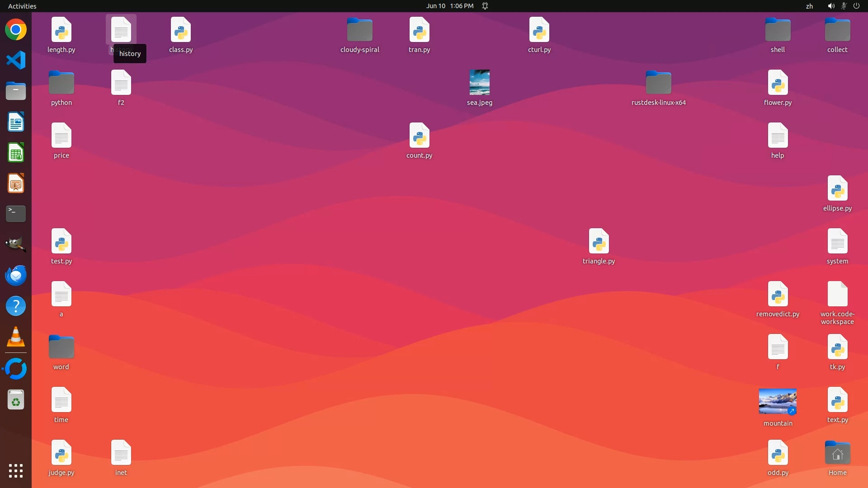Viewport: 868px width, 488px height.
Task: Launch LibreOffice Impress from dock
Action: click(16, 183)
